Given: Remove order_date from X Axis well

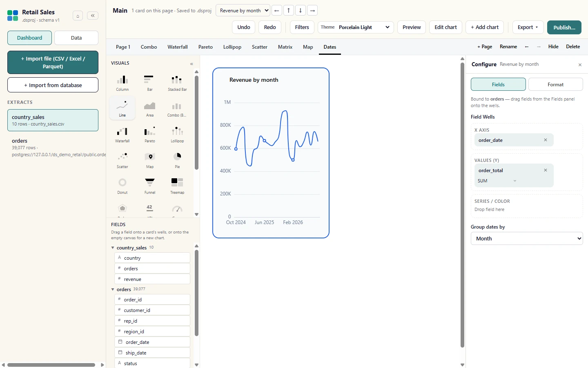Looking at the screenshot, I should 546,140.
